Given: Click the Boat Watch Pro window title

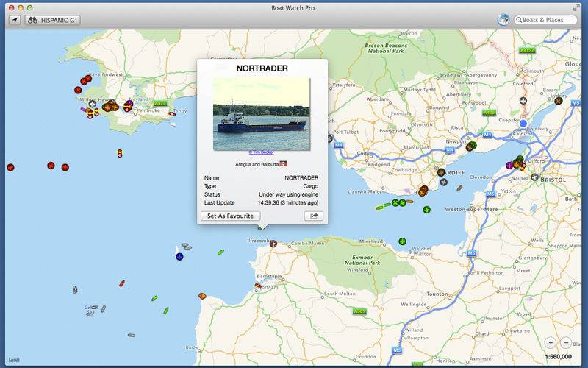Looking at the screenshot, I should tap(293, 8).
